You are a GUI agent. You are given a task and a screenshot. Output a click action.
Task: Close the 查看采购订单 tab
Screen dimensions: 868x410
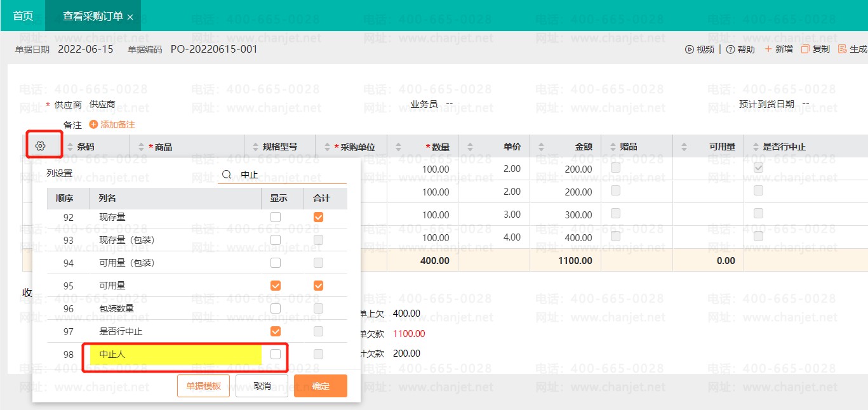(130, 17)
